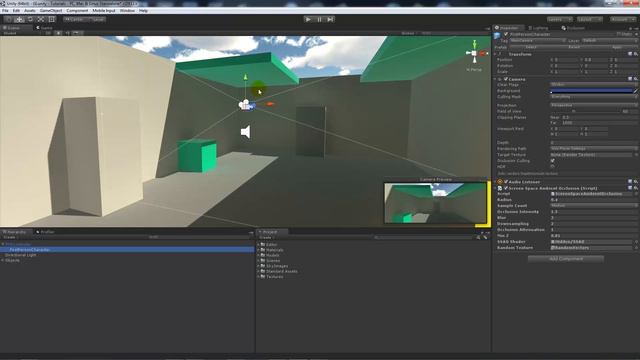This screenshot has height=360, width=640.
Task: Open the File menu
Action: [x=5, y=11]
